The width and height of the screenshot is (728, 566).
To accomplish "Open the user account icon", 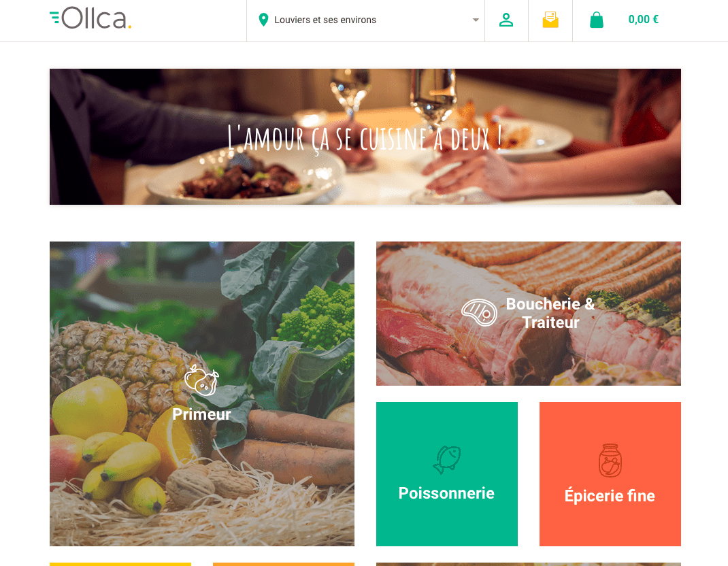I will tap(506, 20).
